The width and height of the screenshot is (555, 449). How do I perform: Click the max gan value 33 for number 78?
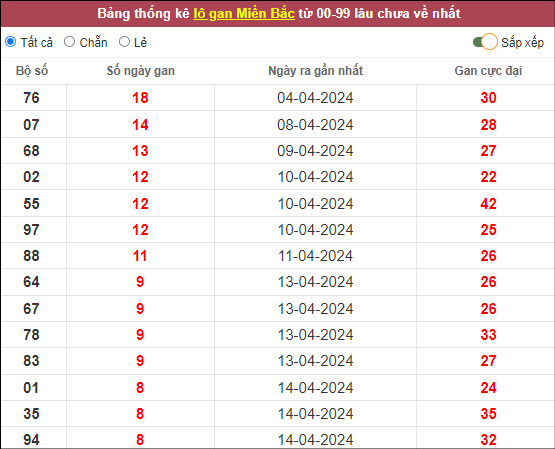click(488, 335)
